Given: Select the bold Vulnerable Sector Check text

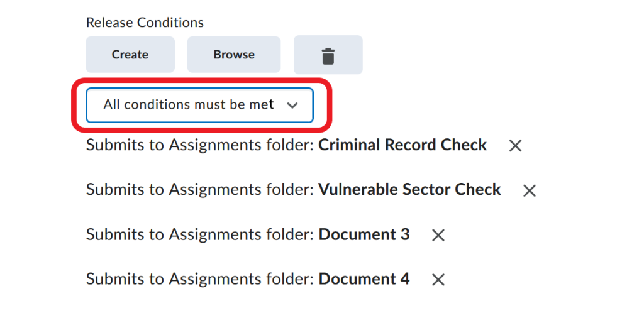Looking at the screenshot, I should click(409, 190).
